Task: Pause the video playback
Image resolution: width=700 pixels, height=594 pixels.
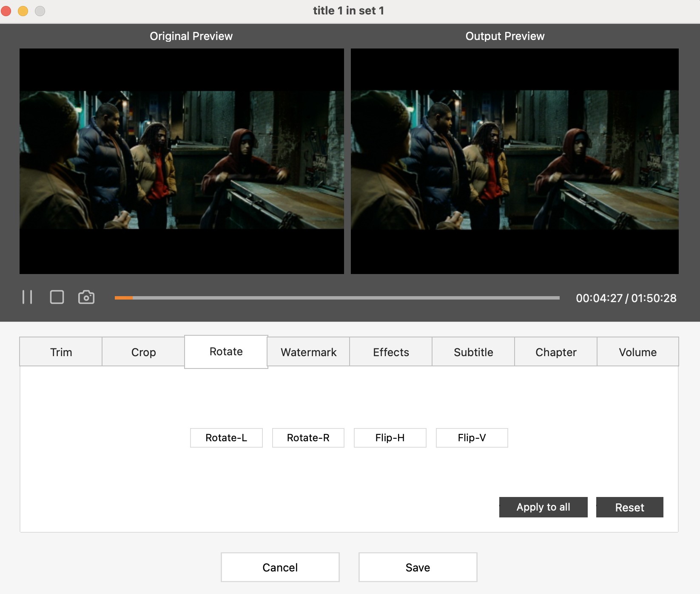Action: (x=27, y=297)
